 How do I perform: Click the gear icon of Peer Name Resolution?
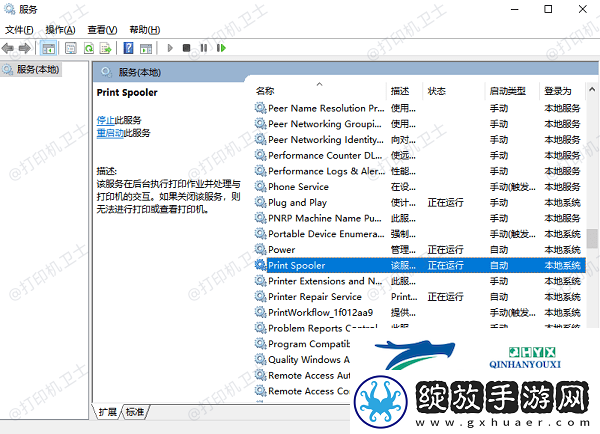[260, 108]
